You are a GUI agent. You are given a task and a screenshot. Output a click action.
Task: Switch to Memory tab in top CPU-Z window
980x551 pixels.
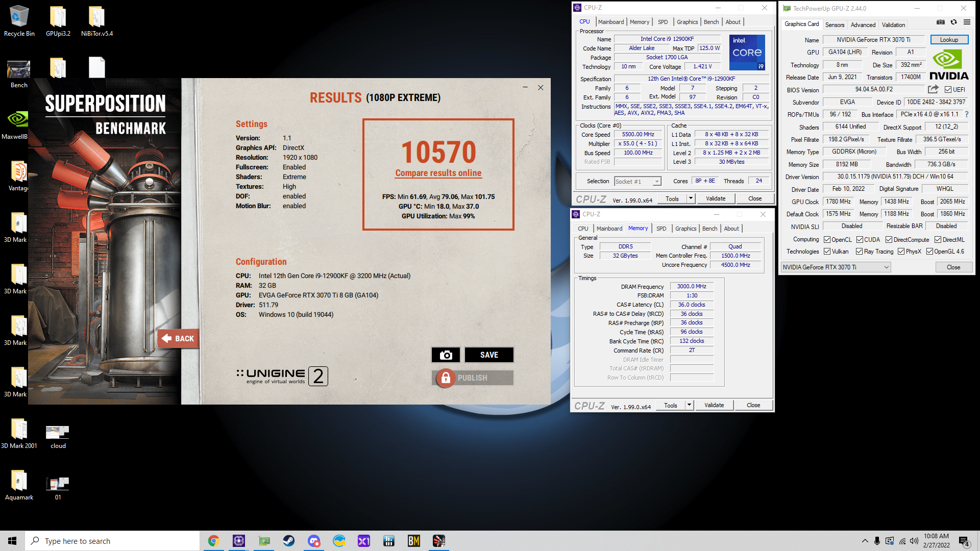(640, 22)
